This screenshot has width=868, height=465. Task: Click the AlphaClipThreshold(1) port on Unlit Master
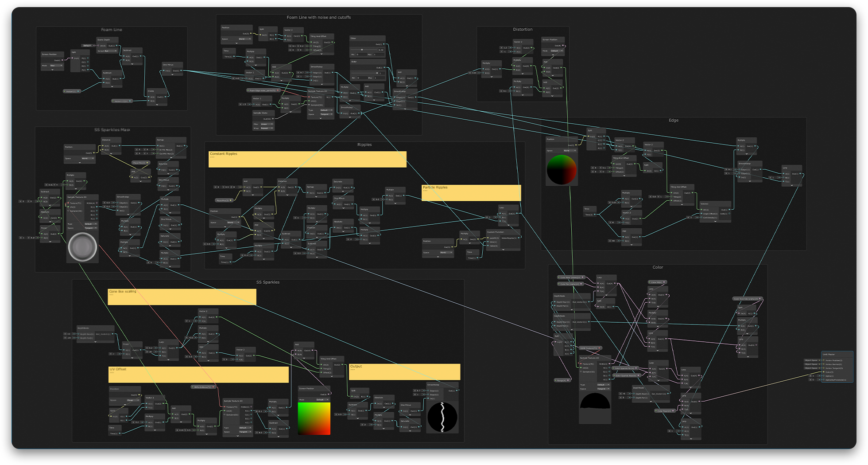[x=824, y=379]
